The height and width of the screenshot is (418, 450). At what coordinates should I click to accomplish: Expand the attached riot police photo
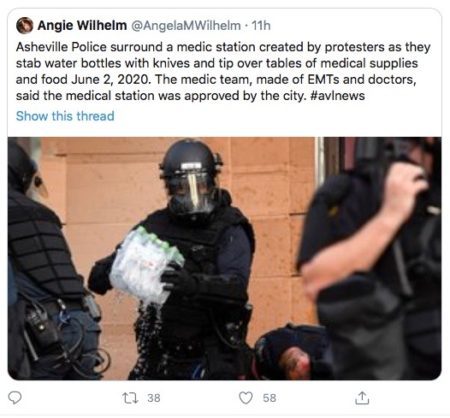click(225, 258)
